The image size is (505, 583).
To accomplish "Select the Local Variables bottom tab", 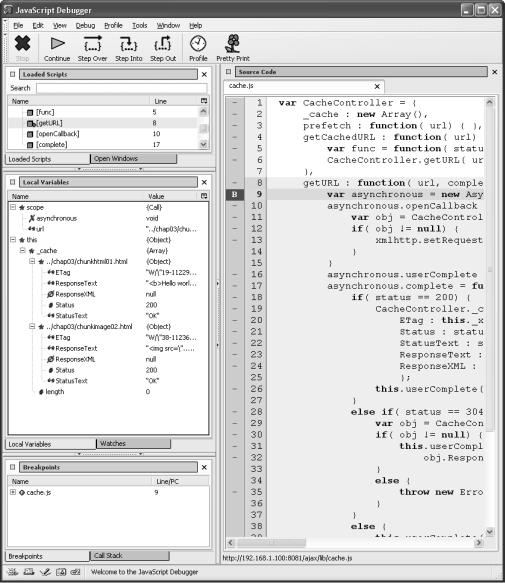I will [x=51, y=444].
